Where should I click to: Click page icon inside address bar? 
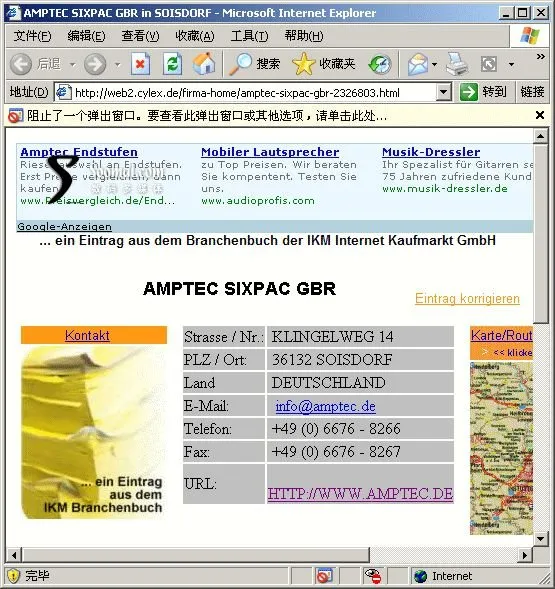coord(64,92)
